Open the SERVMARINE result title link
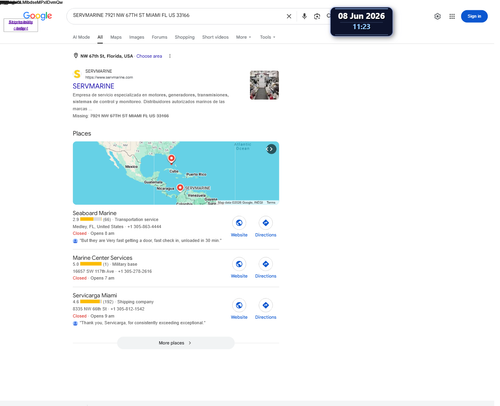500x406 pixels. (93, 86)
